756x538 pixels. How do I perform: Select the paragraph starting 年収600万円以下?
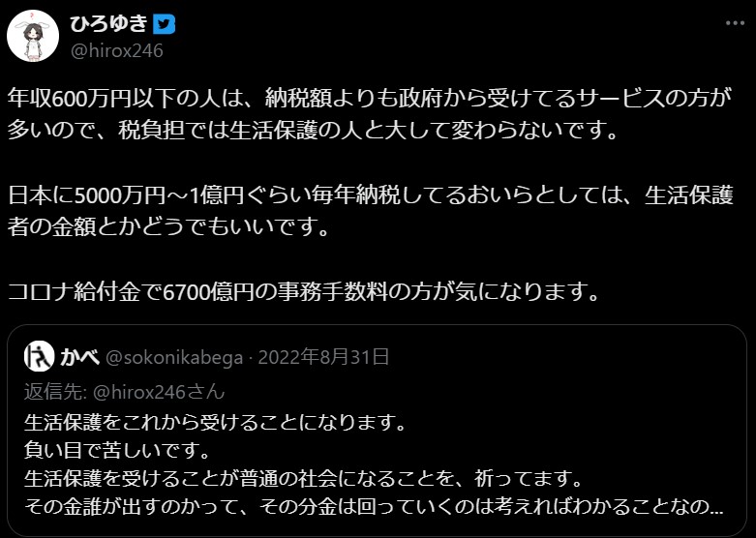point(368,98)
